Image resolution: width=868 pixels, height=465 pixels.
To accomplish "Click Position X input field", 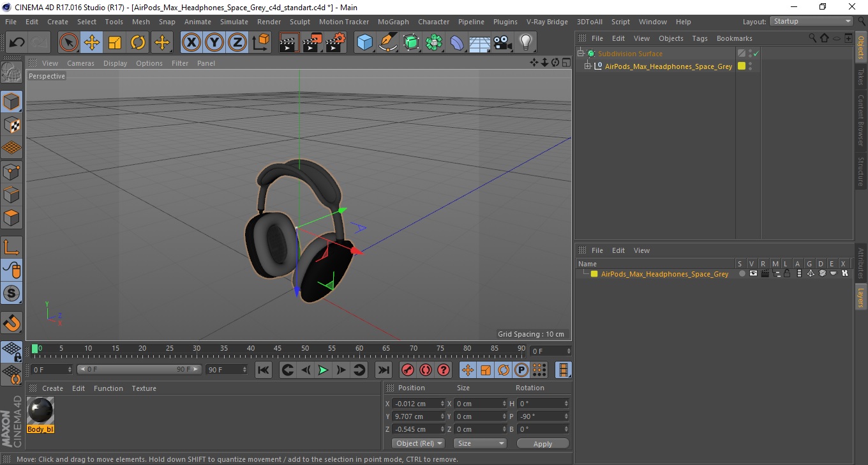I will coord(419,404).
